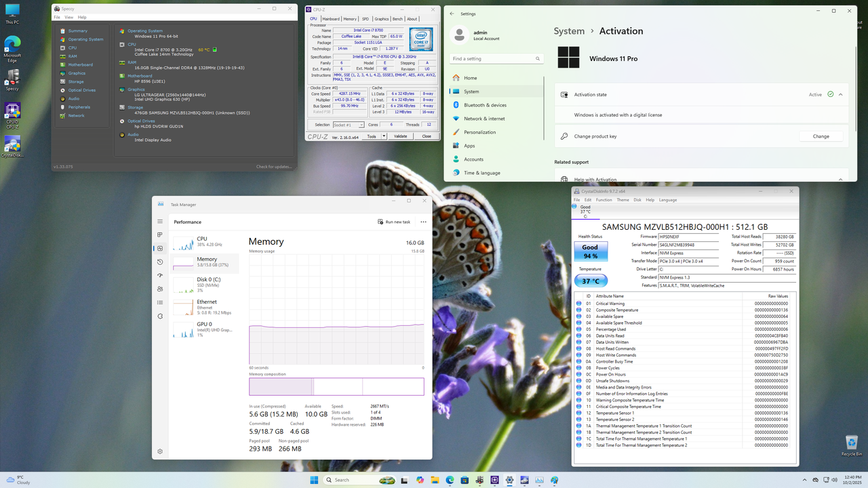Open Apps in Settings sidebar
868x488 pixels.
[x=496, y=146]
